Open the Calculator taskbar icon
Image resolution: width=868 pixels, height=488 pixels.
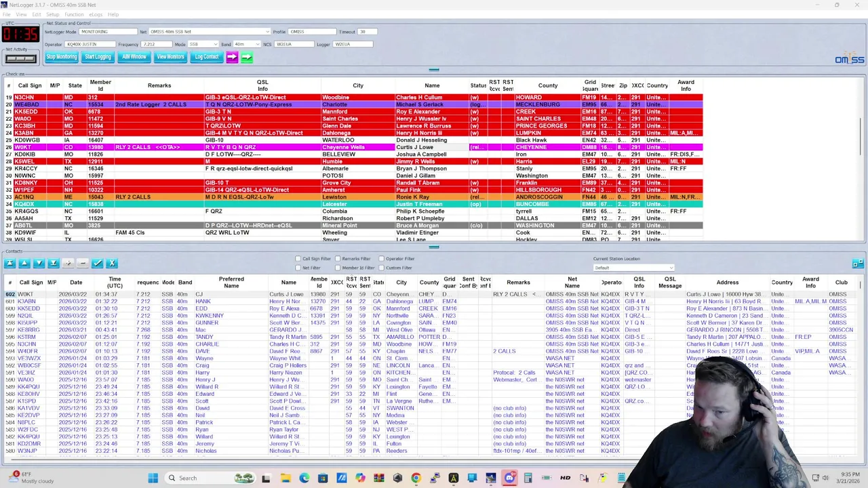click(528, 478)
